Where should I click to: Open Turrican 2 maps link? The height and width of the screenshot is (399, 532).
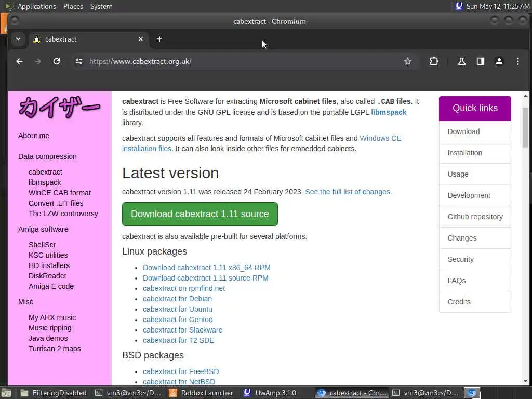(55, 349)
